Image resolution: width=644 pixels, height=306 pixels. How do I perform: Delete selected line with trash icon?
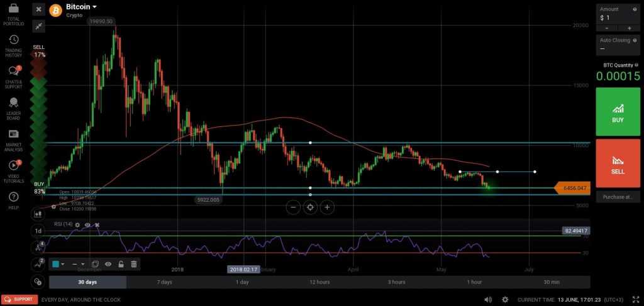click(134, 264)
